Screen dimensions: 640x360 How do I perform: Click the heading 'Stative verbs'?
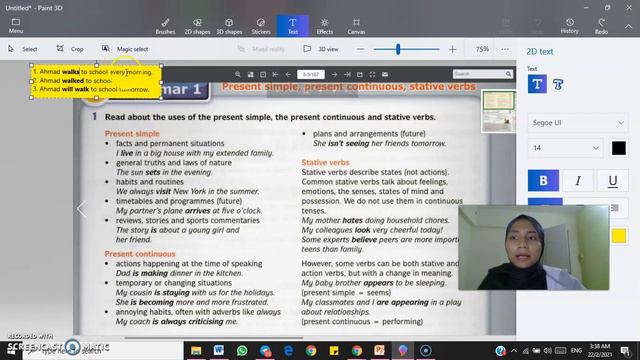coord(325,162)
